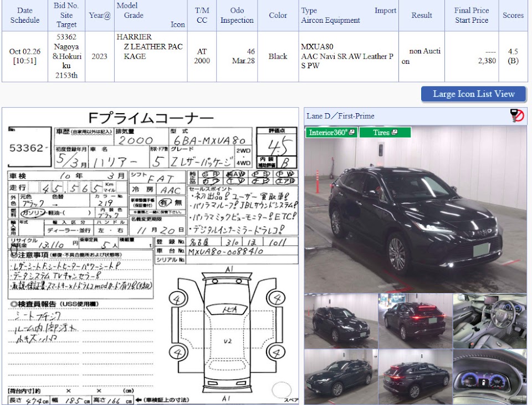532x405 pixels.
Task: Open the thumbnail showing the front-left side view
Action: click(x=341, y=321)
